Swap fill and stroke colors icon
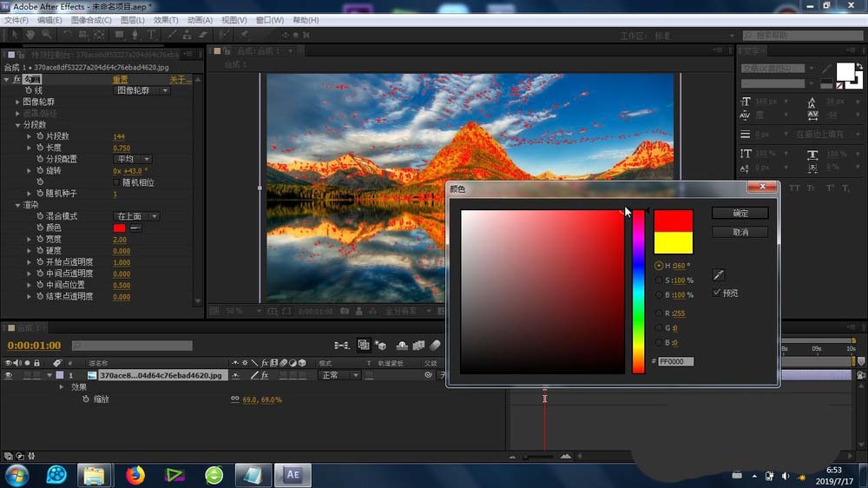868x488 pixels. (858, 66)
